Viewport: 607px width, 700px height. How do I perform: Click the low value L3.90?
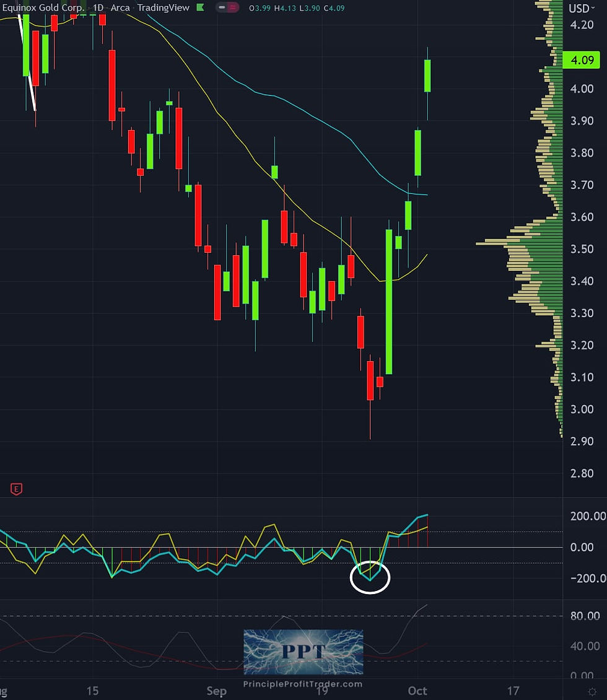coord(309,8)
